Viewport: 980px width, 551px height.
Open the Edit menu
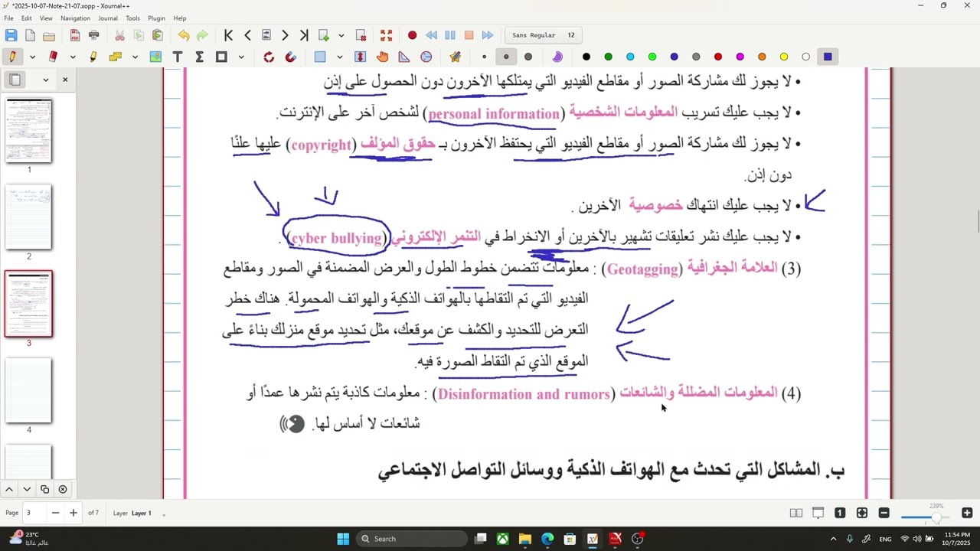tap(27, 18)
